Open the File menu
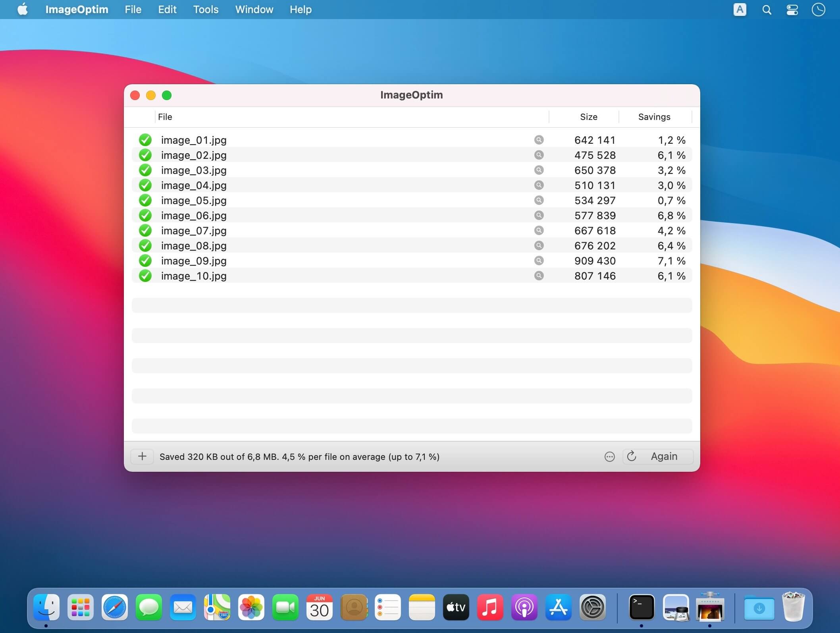Viewport: 840px width, 633px height. (133, 10)
